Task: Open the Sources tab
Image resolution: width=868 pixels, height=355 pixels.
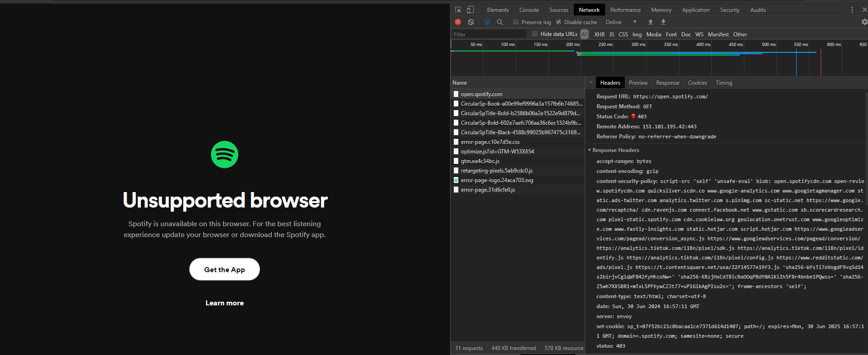Action: click(558, 10)
